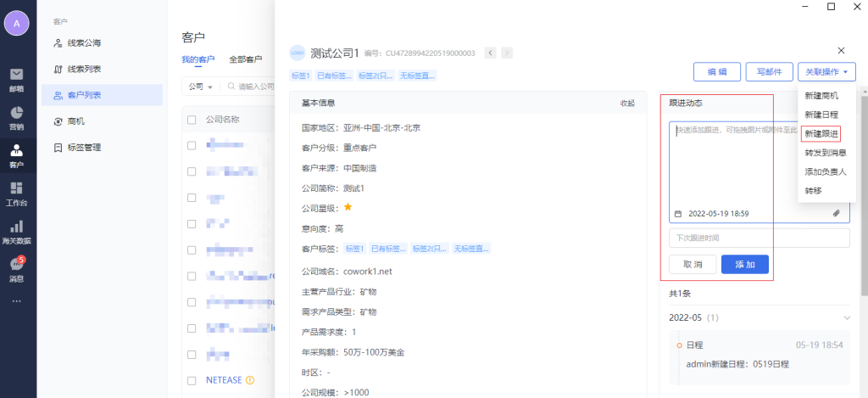The height and width of the screenshot is (398, 868).
Task: Select 新建跟进 from the dropdown menu
Action: (821, 134)
